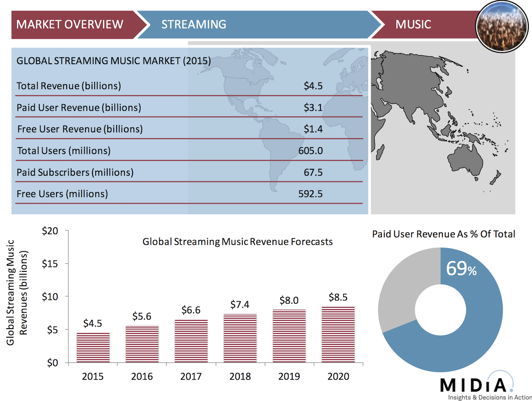
Task: Click the 67.5 value
Action: pos(313,172)
